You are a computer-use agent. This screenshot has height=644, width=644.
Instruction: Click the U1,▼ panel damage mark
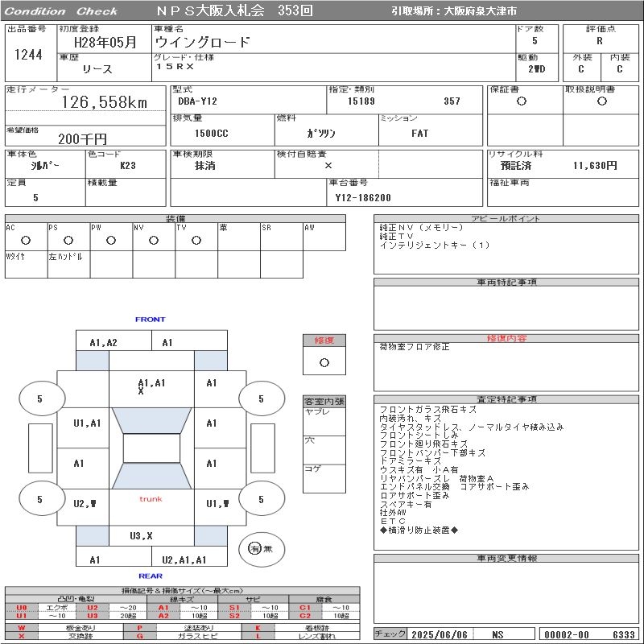[217, 504]
